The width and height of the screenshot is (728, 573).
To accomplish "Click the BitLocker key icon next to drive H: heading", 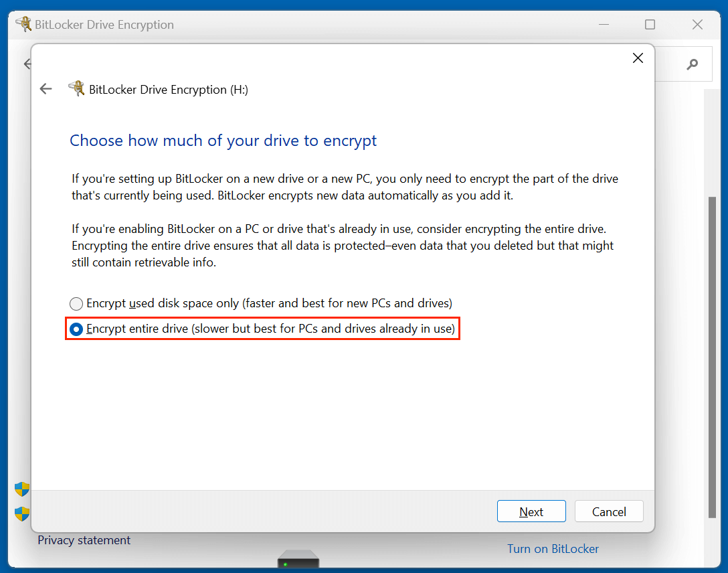I will coord(77,88).
